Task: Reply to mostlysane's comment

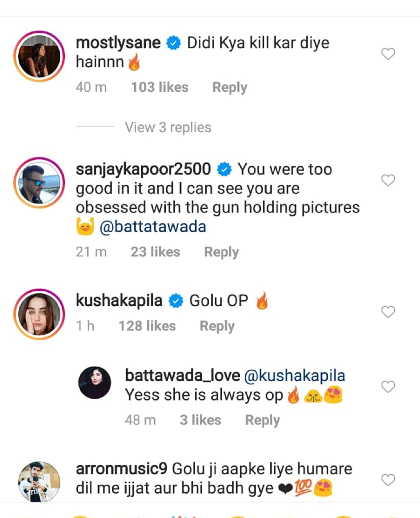Action: [230, 87]
